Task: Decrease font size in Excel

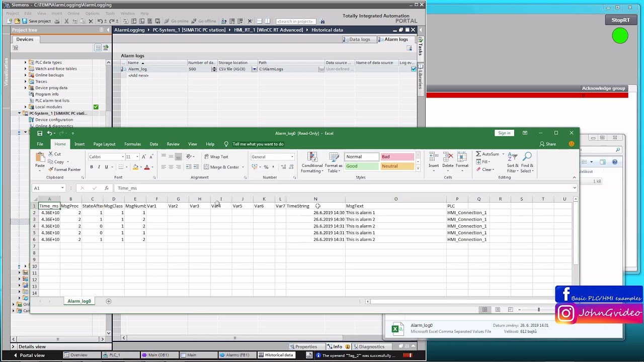Action: pyautogui.click(x=151, y=157)
